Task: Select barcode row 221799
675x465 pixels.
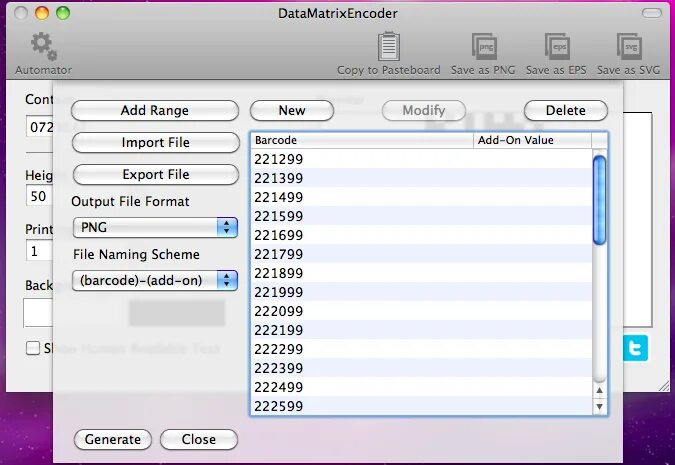Action: tap(421, 254)
